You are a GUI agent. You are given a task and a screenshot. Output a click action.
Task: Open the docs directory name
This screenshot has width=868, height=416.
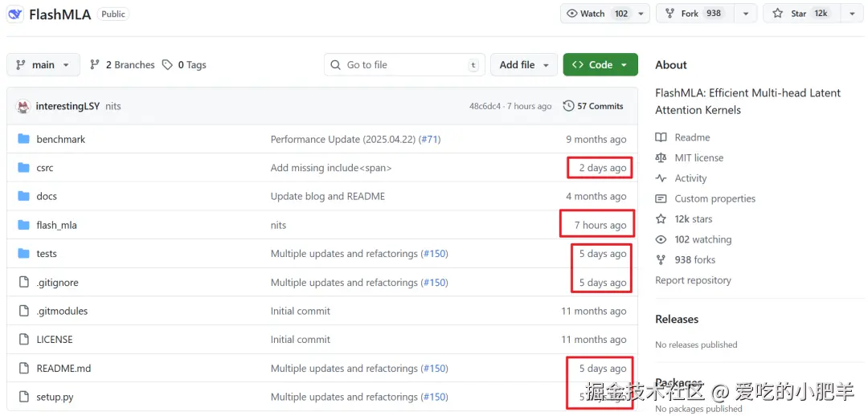[47, 197]
